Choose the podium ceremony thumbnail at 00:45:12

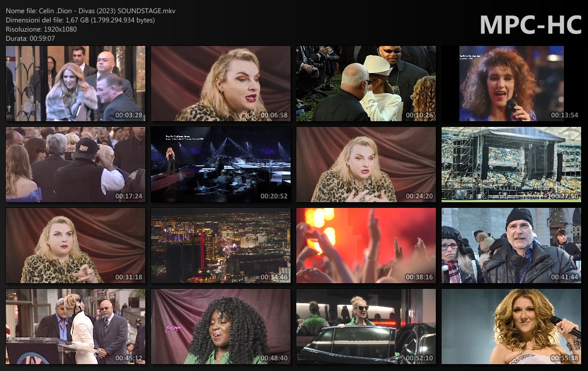click(75, 326)
